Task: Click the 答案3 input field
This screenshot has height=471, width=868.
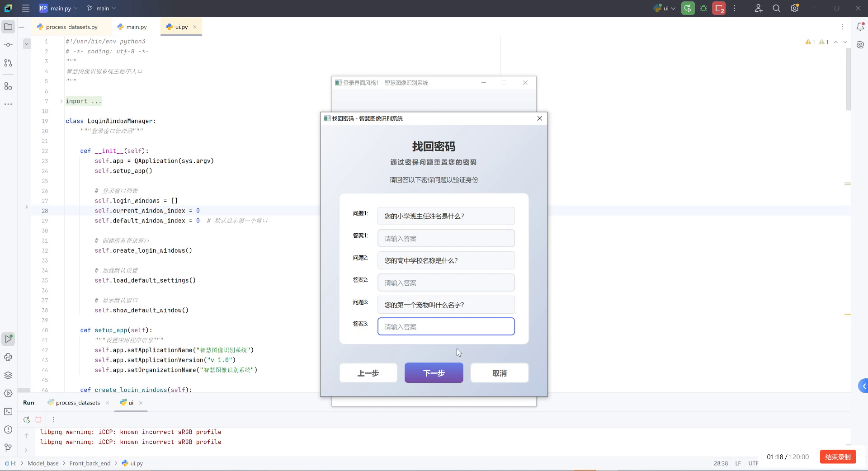Action: click(x=446, y=326)
